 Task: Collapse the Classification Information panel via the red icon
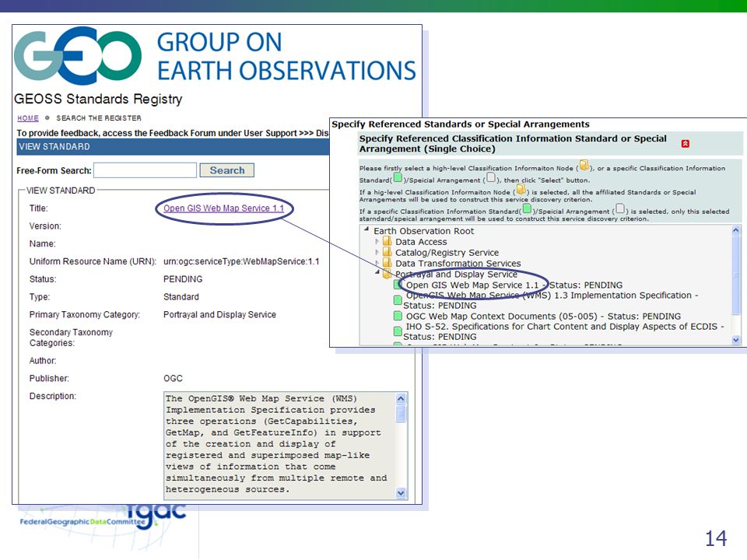click(685, 143)
